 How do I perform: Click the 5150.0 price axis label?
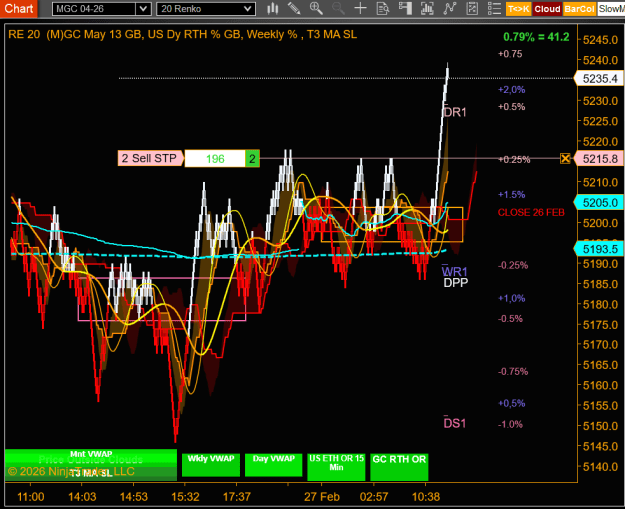coord(600,426)
